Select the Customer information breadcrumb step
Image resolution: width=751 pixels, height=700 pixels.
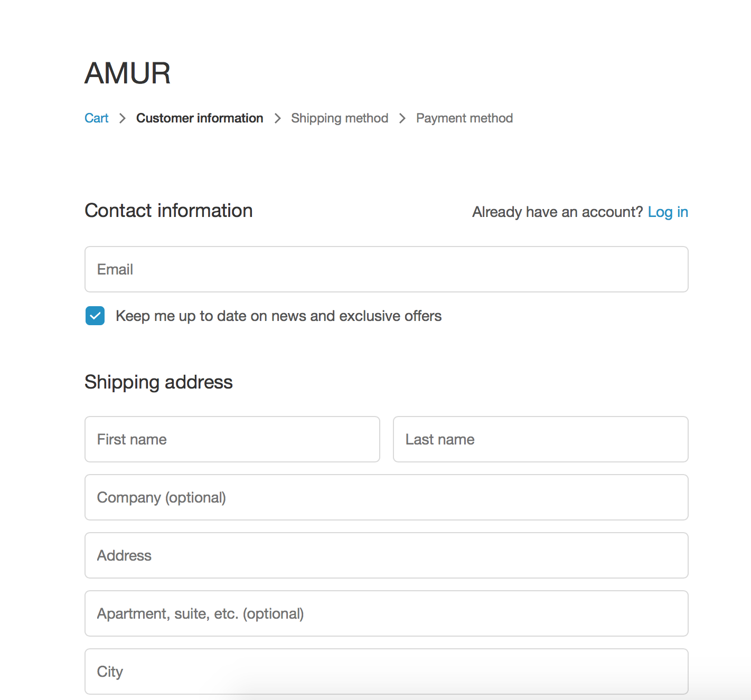pos(200,118)
